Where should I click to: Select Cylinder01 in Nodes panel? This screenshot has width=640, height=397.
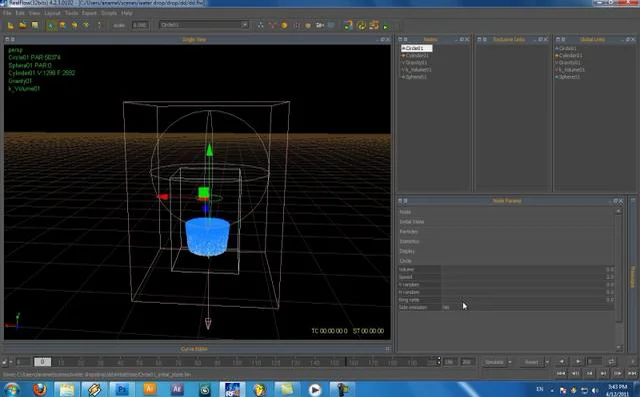click(416, 55)
